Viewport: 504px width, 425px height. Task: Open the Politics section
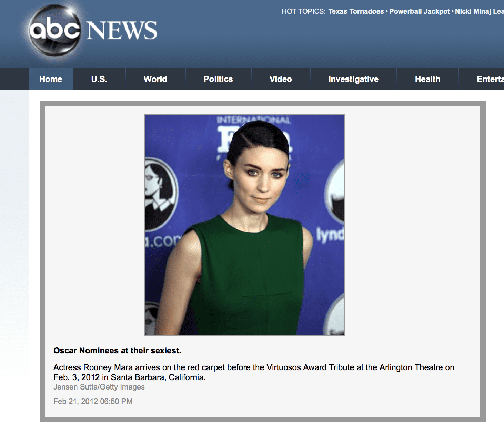pyautogui.click(x=218, y=79)
